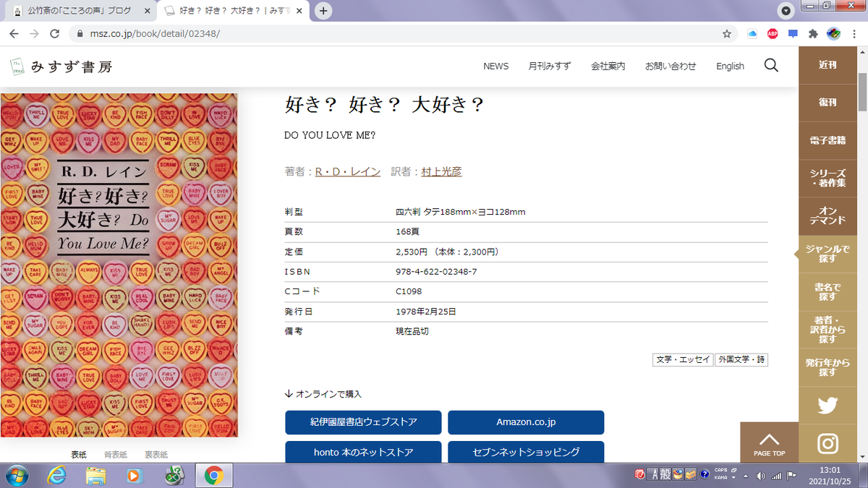
Task: Click the address bar URL
Action: (154, 34)
